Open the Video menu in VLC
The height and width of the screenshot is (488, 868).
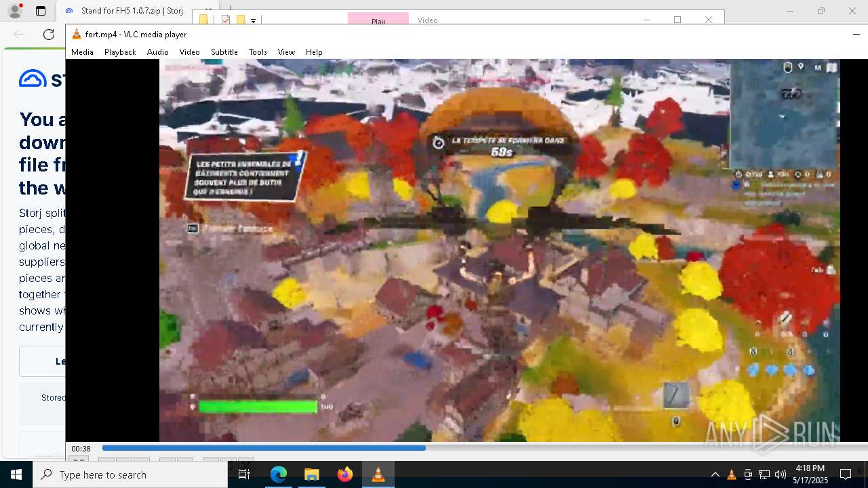click(x=189, y=52)
